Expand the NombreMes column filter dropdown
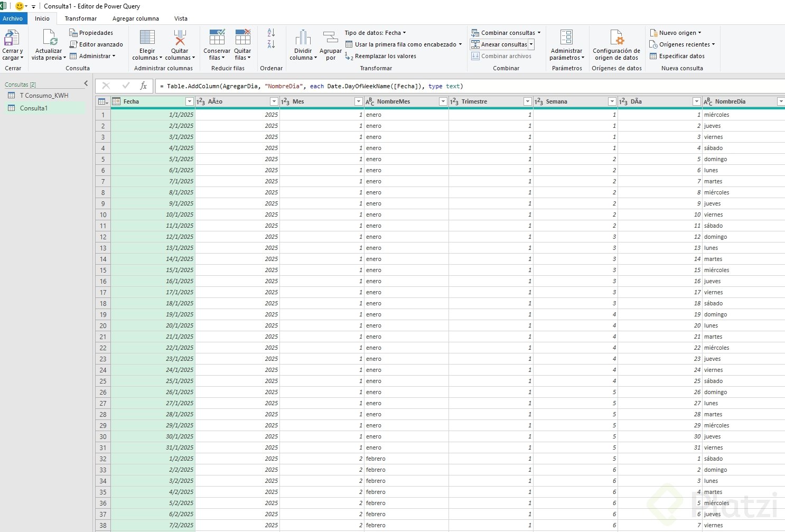The height and width of the screenshot is (532, 785). click(x=443, y=101)
